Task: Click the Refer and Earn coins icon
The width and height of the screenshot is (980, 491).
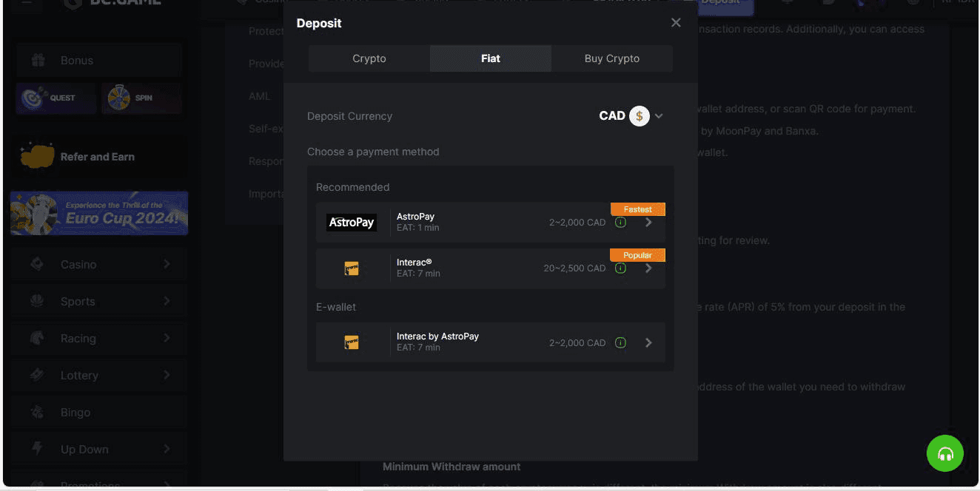Action: [37, 156]
